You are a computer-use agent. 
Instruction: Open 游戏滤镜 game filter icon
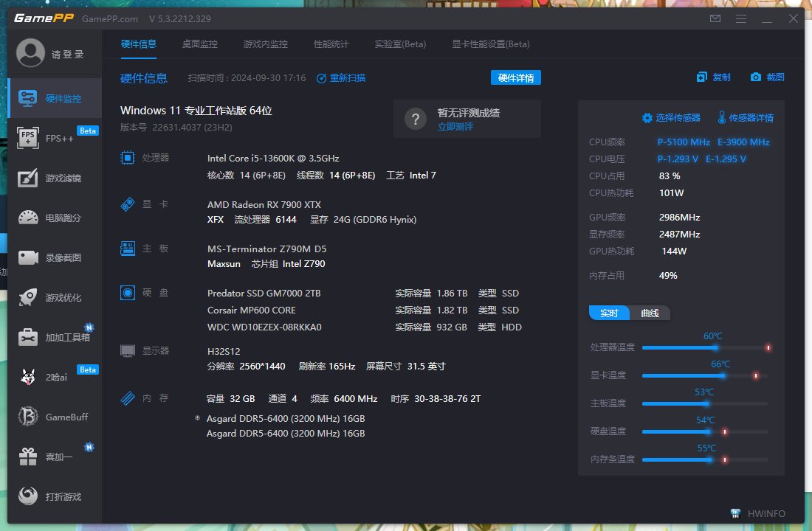[27, 178]
